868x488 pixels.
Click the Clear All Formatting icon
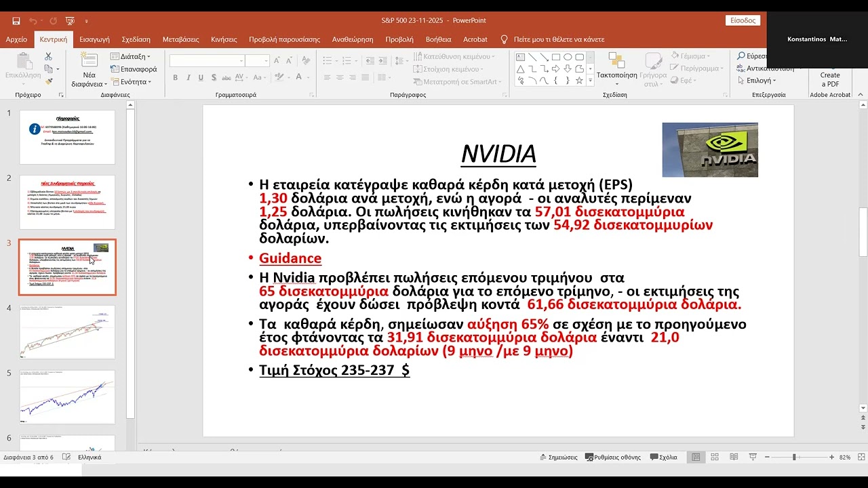click(307, 61)
